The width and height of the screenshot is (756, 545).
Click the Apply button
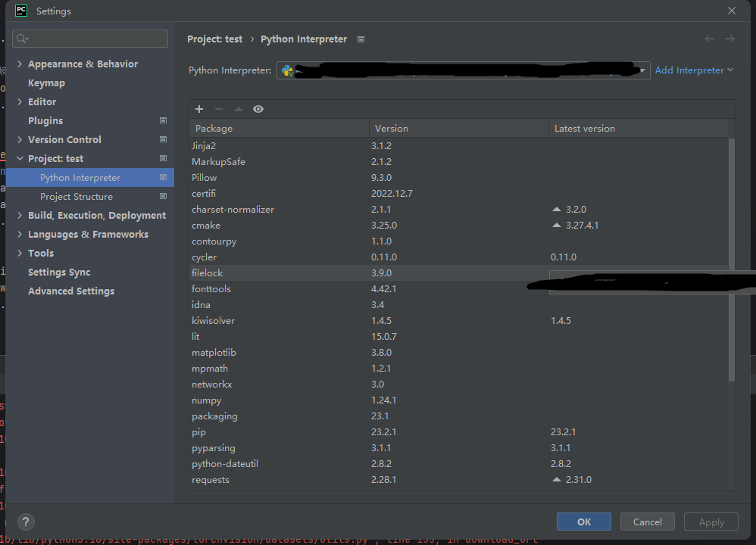coord(711,522)
